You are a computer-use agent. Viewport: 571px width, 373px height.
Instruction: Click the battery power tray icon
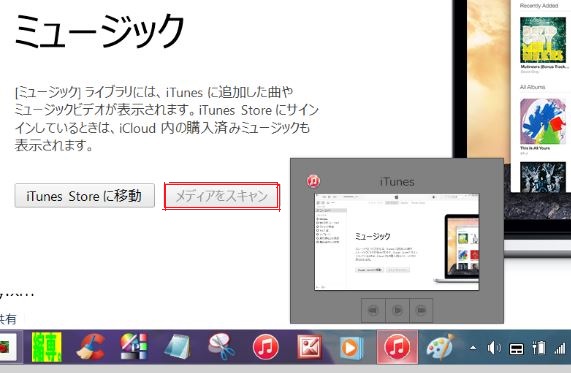pos(539,348)
